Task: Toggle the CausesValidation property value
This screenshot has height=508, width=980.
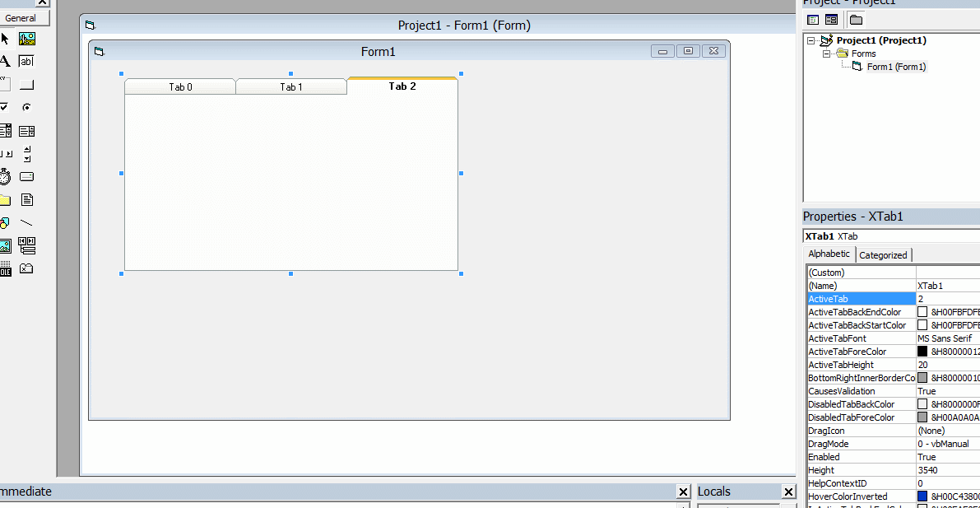Action: point(946,391)
